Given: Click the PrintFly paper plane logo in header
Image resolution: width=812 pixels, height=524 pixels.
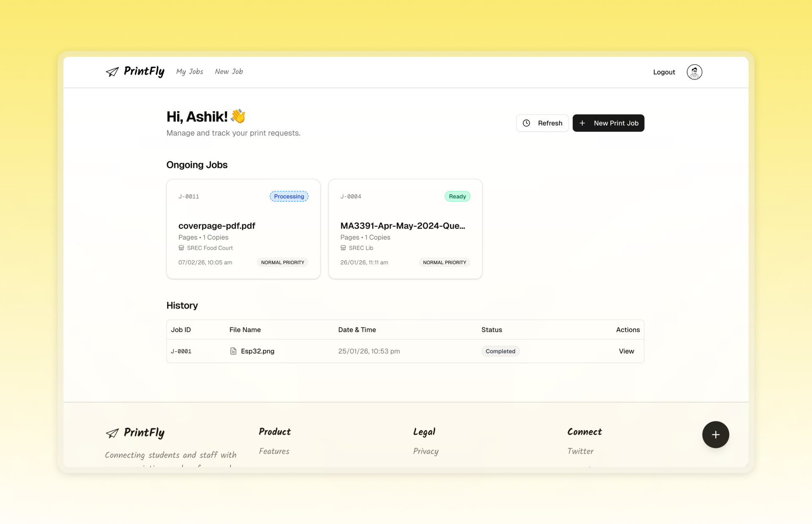Looking at the screenshot, I should coord(112,72).
